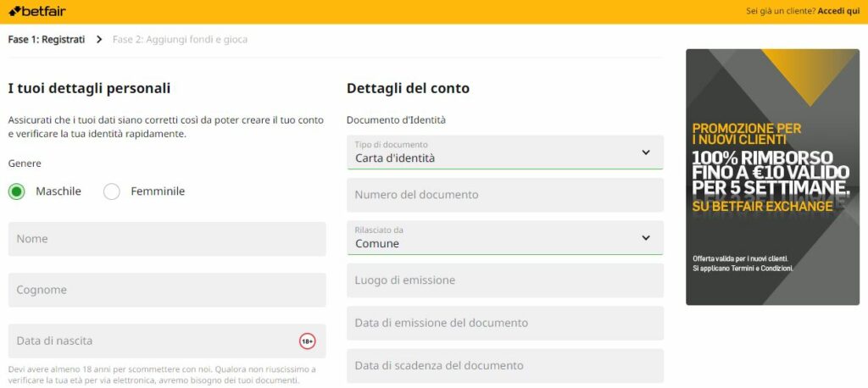This screenshot has width=868, height=388.
Task: Click the Documento d'Identità label
Action: tap(396, 119)
